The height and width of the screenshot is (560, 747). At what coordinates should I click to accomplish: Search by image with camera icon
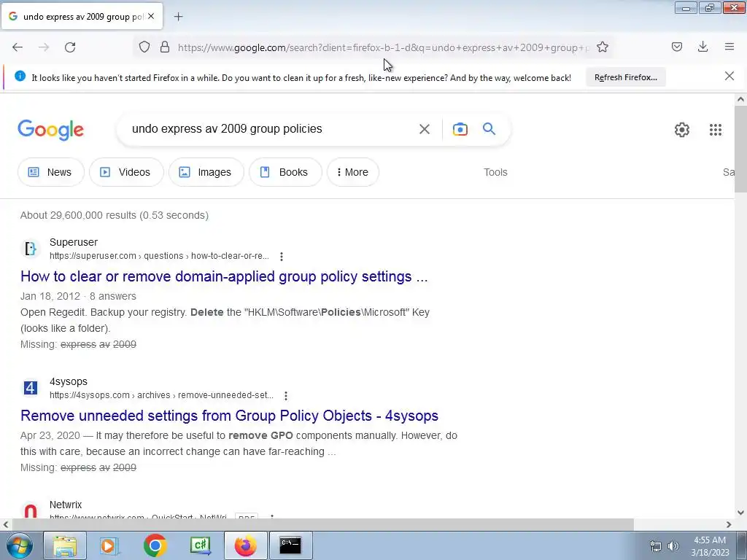(460, 129)
